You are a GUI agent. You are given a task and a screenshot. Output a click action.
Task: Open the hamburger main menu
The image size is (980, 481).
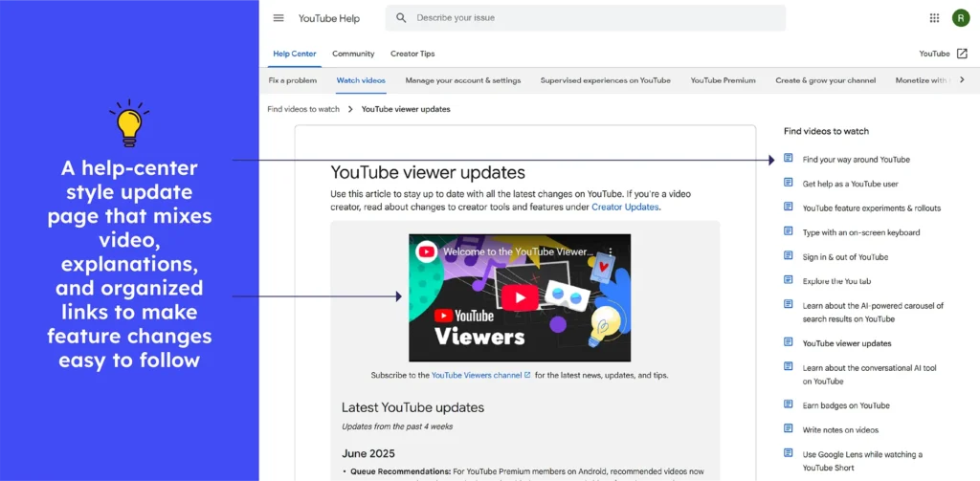278,18
